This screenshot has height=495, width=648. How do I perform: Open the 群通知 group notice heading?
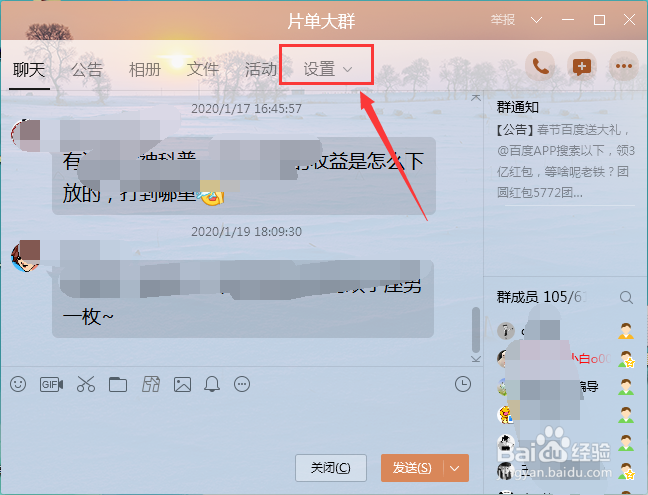pos(518,107)
